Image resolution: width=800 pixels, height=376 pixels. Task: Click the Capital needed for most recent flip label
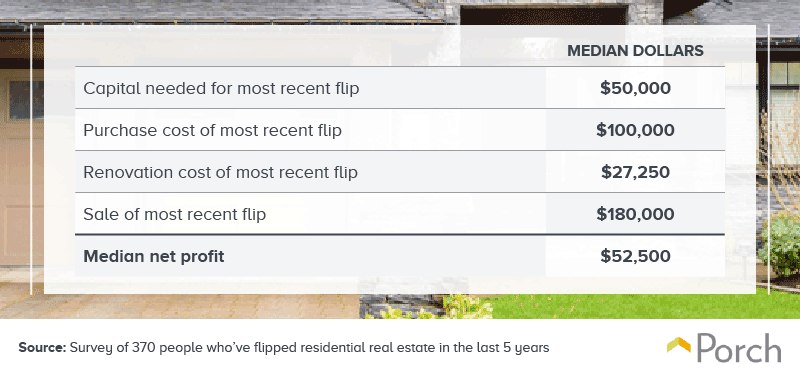[221, 88]
